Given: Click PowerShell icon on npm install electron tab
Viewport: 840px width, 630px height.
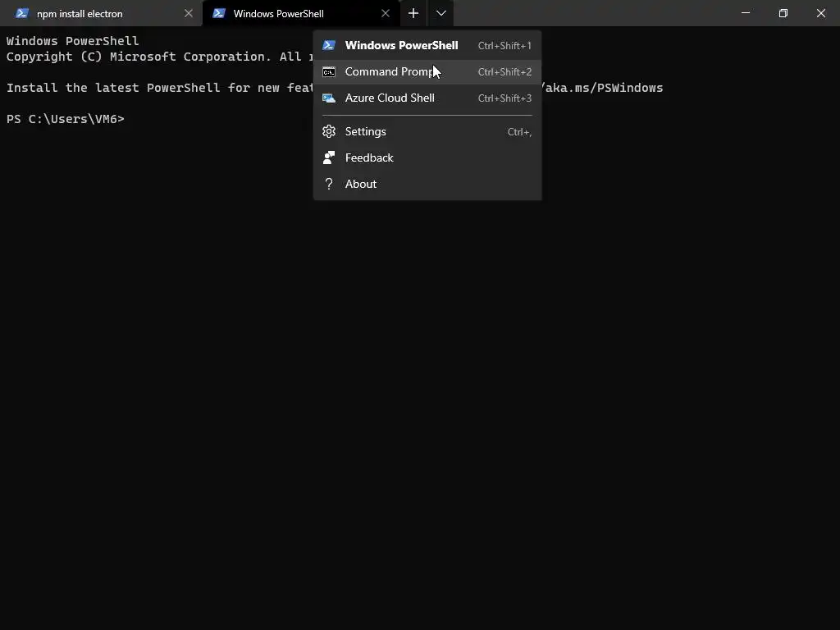Looking at the screenshot, I should [x=22, y=13].
